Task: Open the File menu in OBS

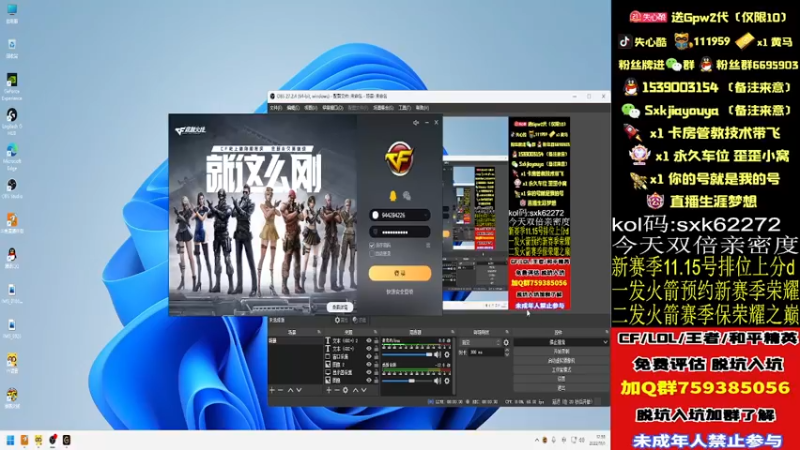Action: pos(276,108)
